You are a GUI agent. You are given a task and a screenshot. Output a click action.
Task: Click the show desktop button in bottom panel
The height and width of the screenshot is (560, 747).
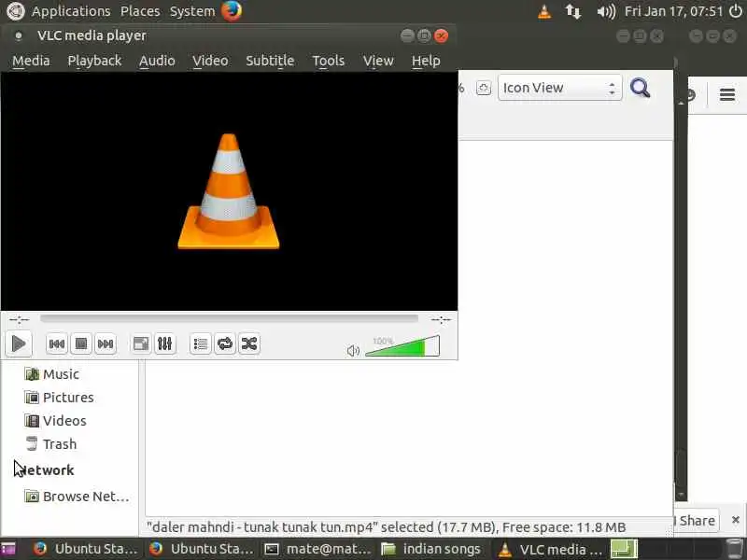(x=8, y=549)
